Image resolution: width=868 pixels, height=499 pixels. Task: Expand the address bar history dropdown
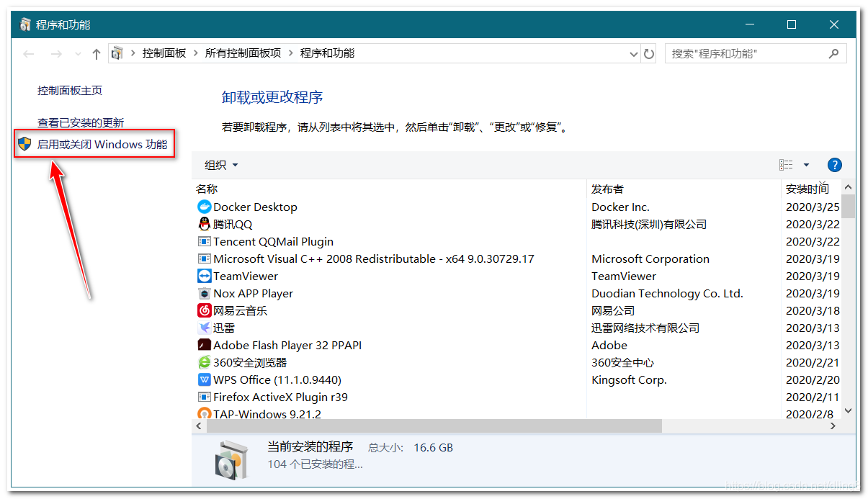tap(634, 53)
